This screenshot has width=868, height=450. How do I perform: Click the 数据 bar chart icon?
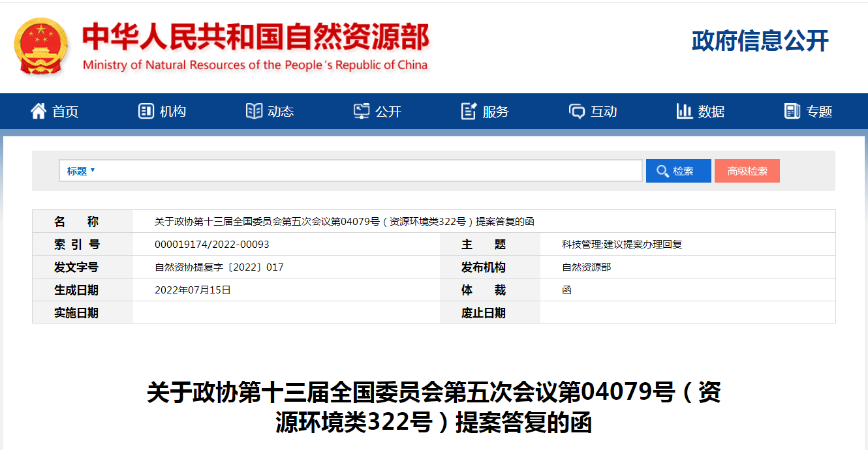pyautogui.click(x=683, y=111)
